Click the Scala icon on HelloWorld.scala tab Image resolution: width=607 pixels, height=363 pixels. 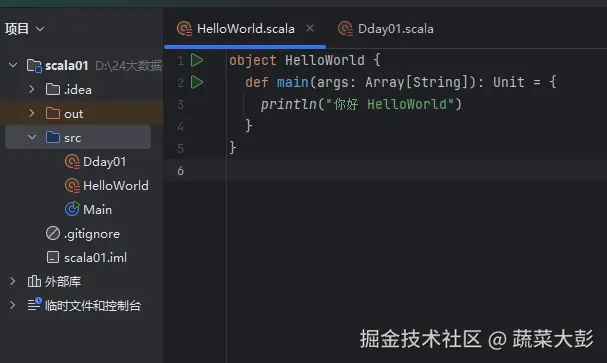pyautogui.click(x=184, y=29)
